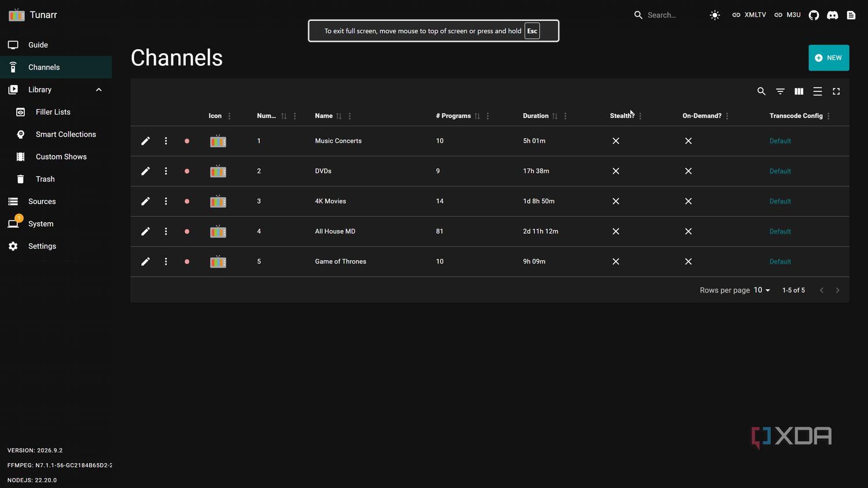The width and height of the screenshot is (868, 488).
Task: Open Custom Shows in sidebar
Action: (56, 157)
